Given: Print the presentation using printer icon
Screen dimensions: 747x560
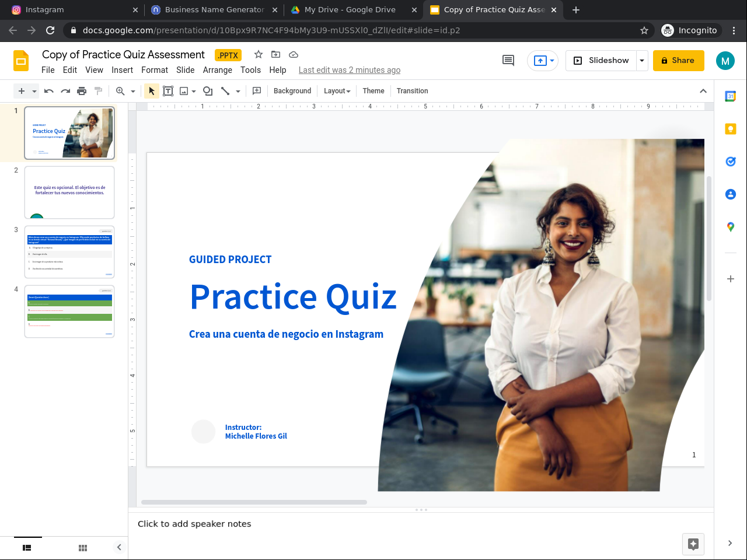Looking at the screenshot, I should (82, 91).
